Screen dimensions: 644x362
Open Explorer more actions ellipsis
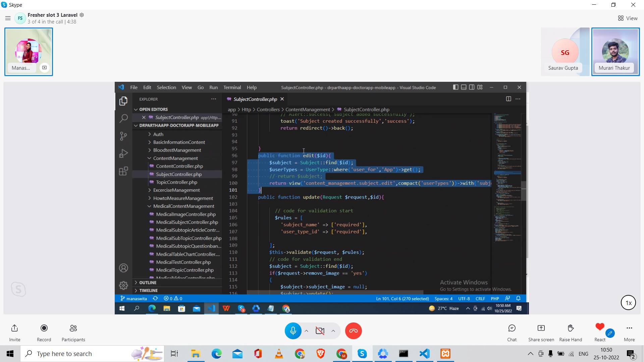pos(214,99)
